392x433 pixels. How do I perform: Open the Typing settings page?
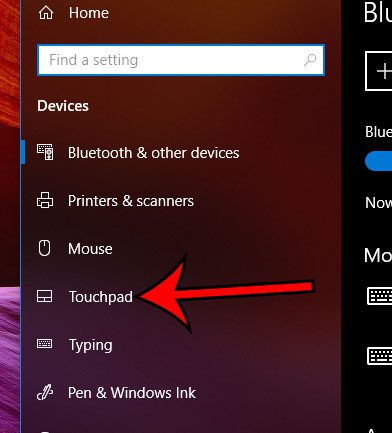coord(90,345)
